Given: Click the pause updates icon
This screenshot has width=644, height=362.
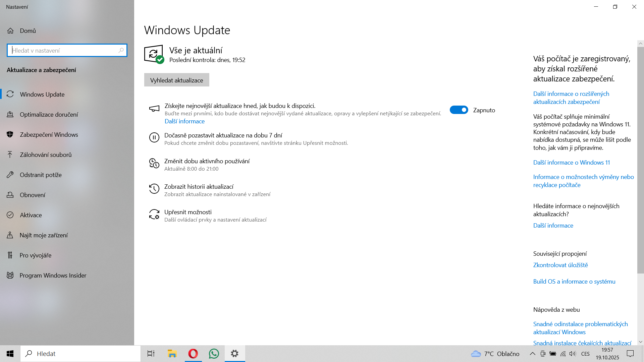Looking at the screenshot, I should 154,137.
